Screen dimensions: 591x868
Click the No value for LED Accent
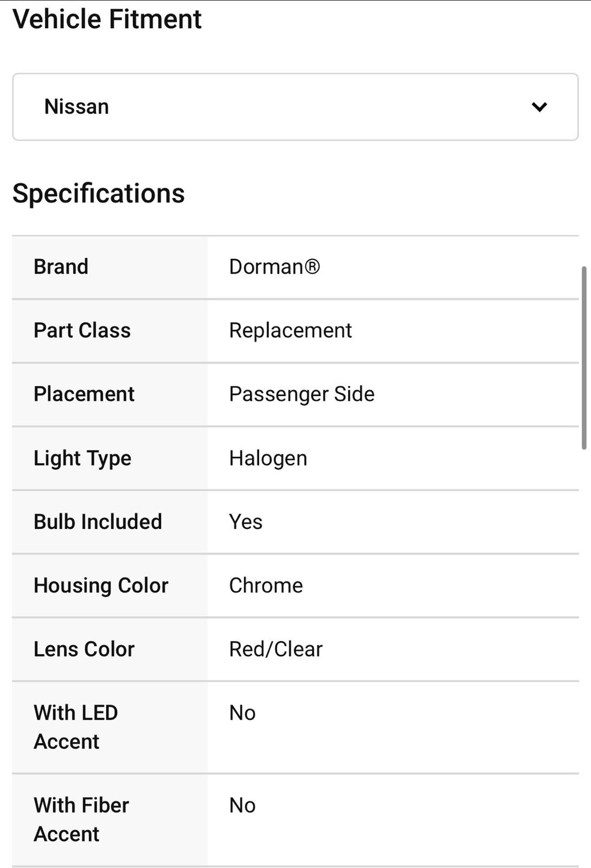click(x=242, y=713)
